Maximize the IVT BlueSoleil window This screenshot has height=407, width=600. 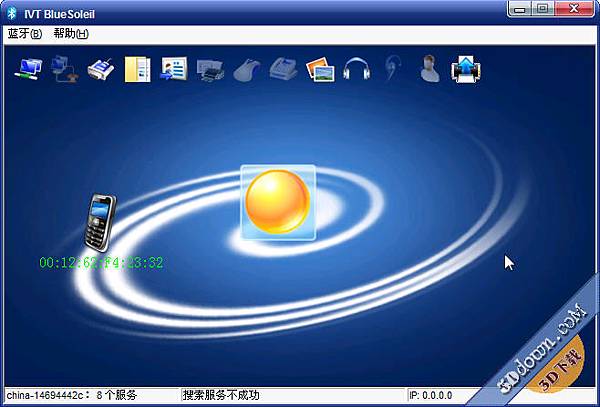click(x=543, y=9)
